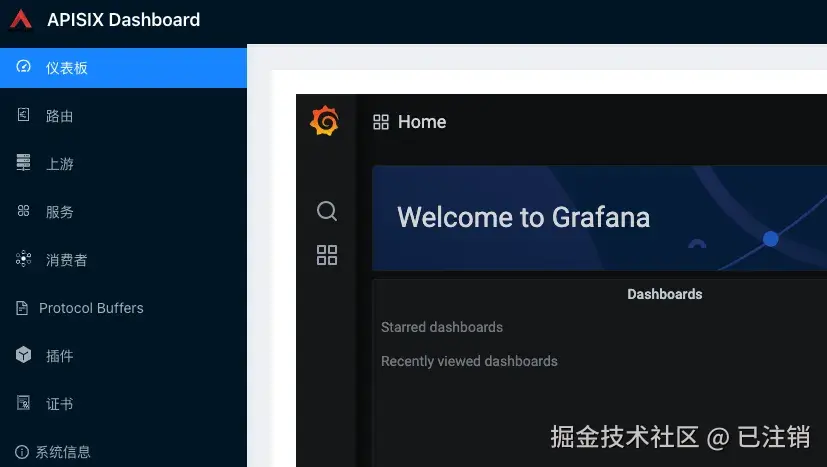Open the Protocol Buffers menu item
The height and width of the screenshot is (467, 827).
[123, 308]
